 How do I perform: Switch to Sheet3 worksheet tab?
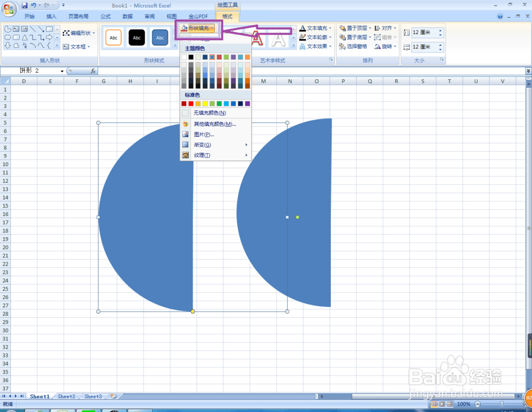pos(93,396)
